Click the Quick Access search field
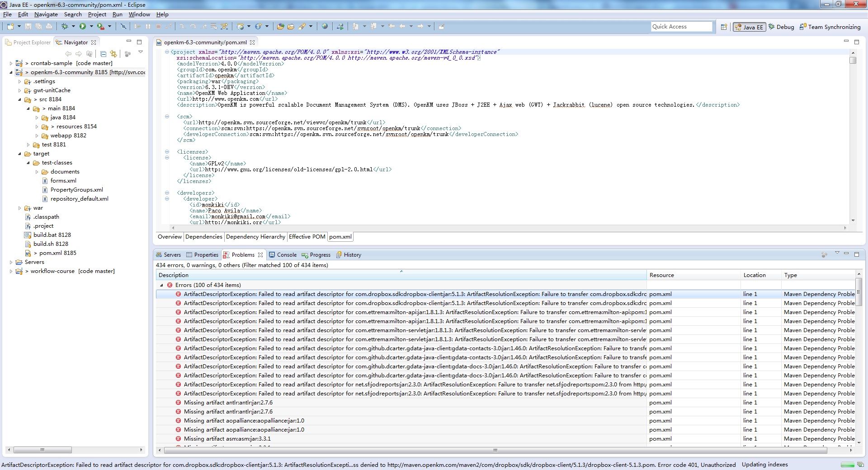This screenshot has width=868, height=470. coord(681,27)
